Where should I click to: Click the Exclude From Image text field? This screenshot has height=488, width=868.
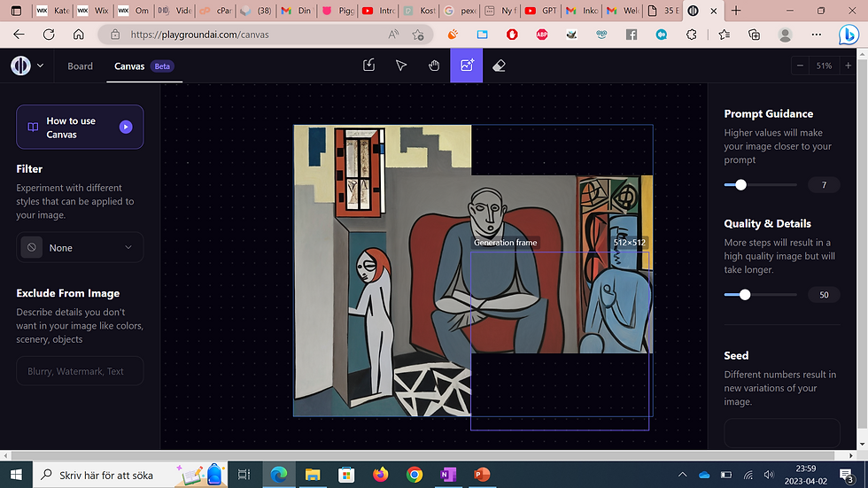(x=80, y=371)
